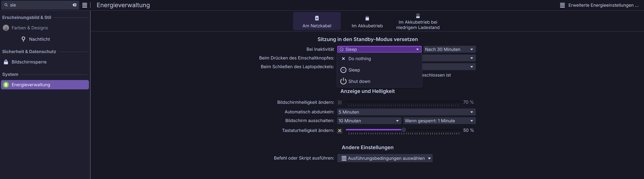Click the 50 % keyboard brightness value
644x179 pixels.
pos(469,130)
